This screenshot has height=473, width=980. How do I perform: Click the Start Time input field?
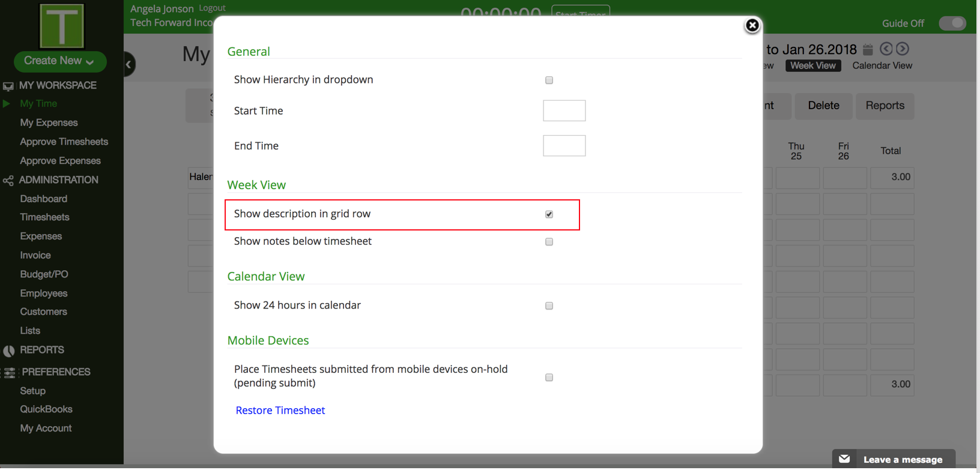[564, 110]
